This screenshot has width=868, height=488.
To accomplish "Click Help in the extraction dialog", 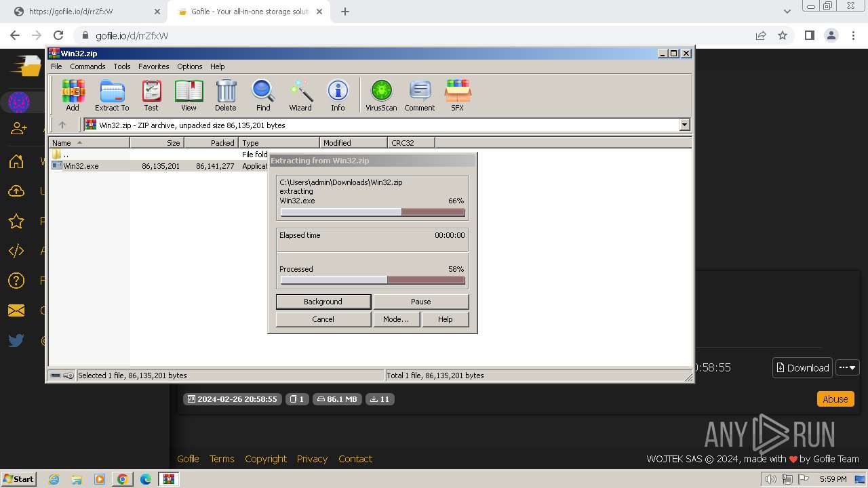I will coord(445,319).
